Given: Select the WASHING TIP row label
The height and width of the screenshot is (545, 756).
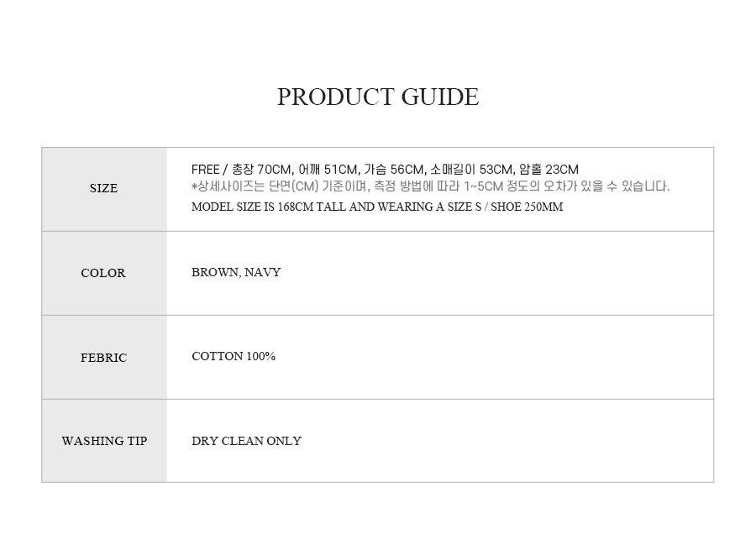Looking at the screenshot, I should (x=104, y=441).
